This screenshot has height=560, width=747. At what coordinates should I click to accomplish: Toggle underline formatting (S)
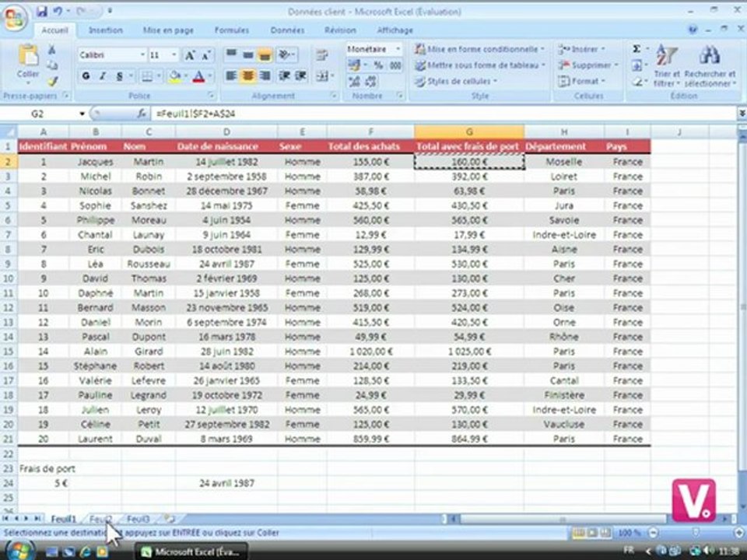click(x=119, y=76)
